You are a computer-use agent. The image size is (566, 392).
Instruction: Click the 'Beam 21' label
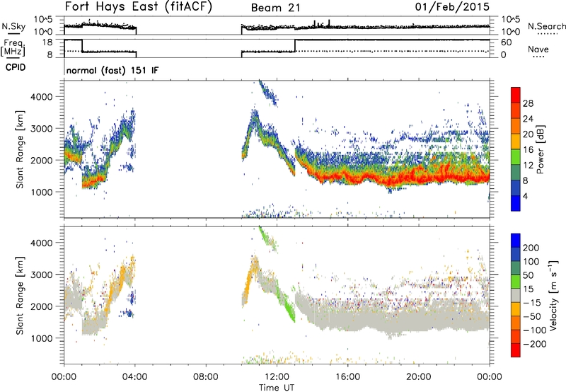click(x=276, y=8)
